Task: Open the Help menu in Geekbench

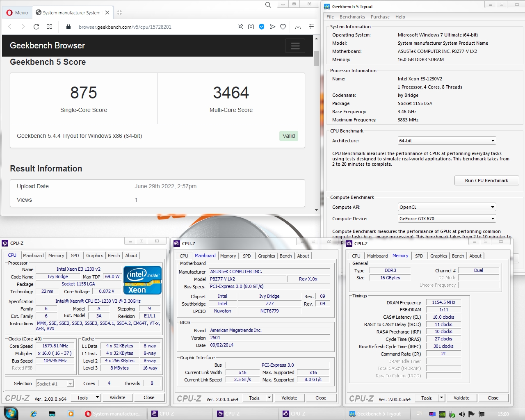Action: point(400,17)
